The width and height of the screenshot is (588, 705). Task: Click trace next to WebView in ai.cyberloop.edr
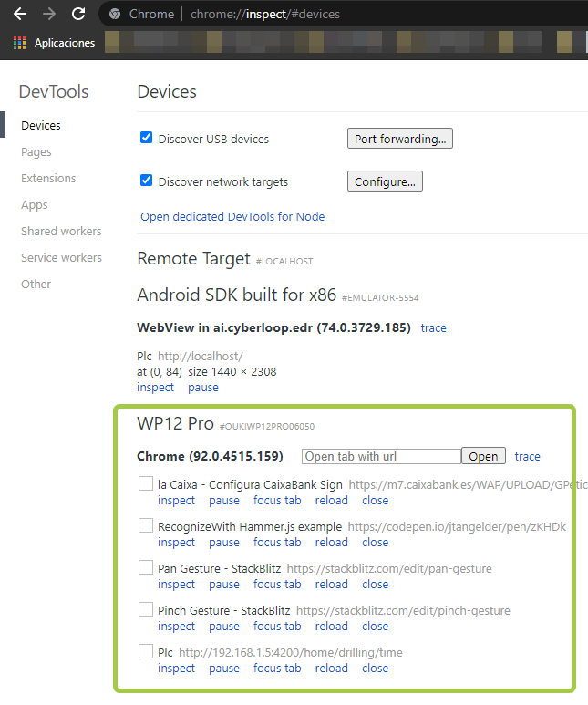click(x=433, y=327)
